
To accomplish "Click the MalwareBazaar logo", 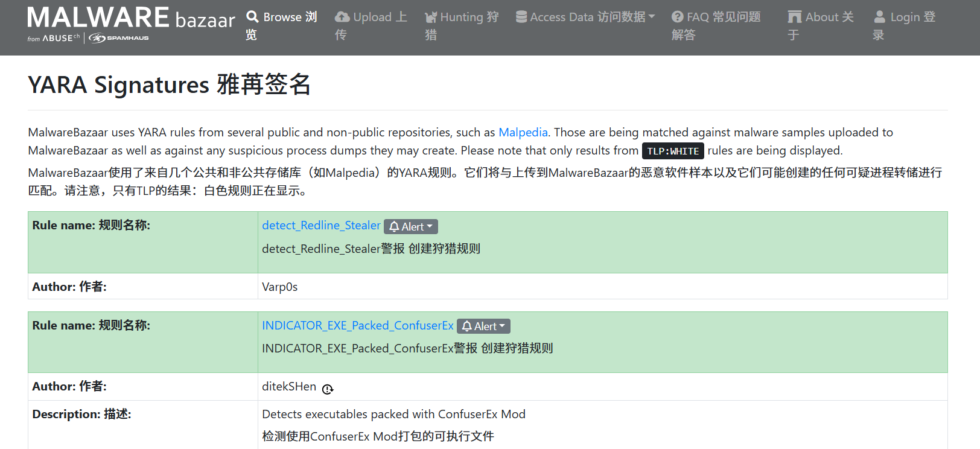I will click(x=131, y=25).
